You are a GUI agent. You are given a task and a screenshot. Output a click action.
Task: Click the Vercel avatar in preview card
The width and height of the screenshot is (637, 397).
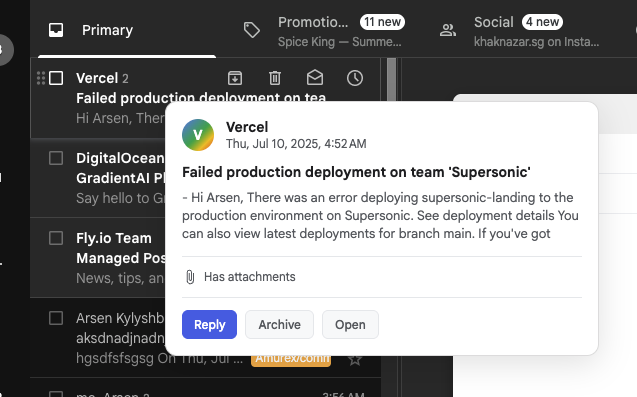(198, 135)
